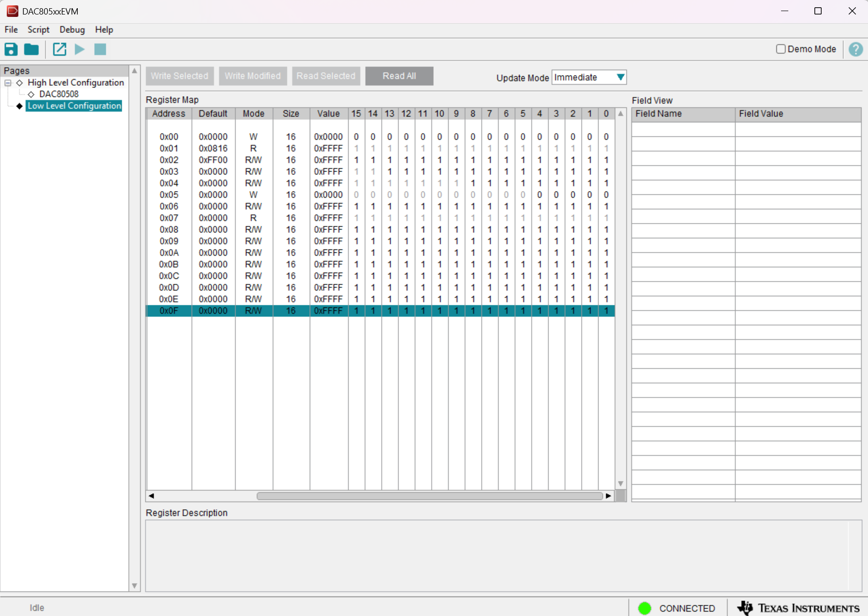Click register map scroll up arrow
The height and width of the screenshot is (616, 868).
pos(621,114)
